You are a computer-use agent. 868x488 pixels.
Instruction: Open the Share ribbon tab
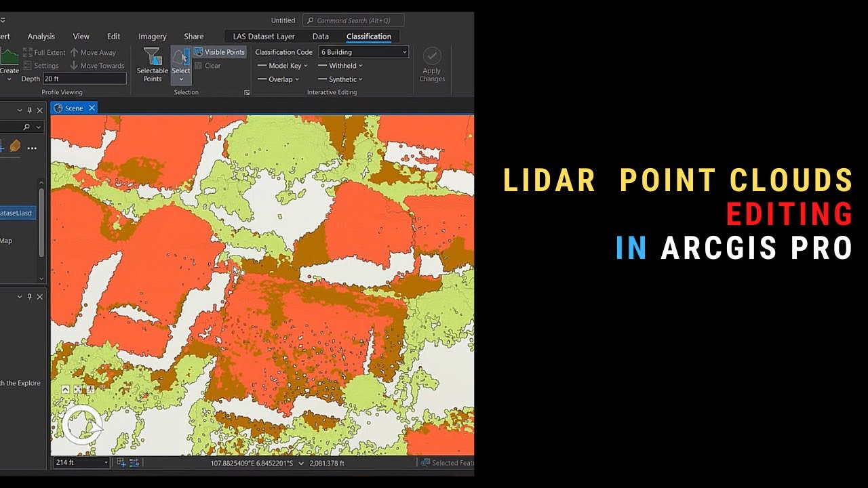click(194, 37)
